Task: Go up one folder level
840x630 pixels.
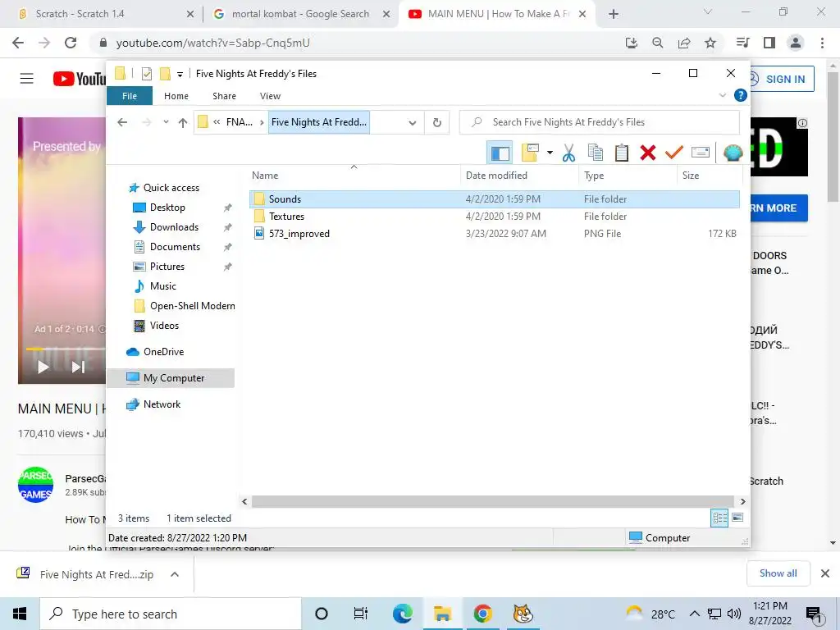Action: 183,123
